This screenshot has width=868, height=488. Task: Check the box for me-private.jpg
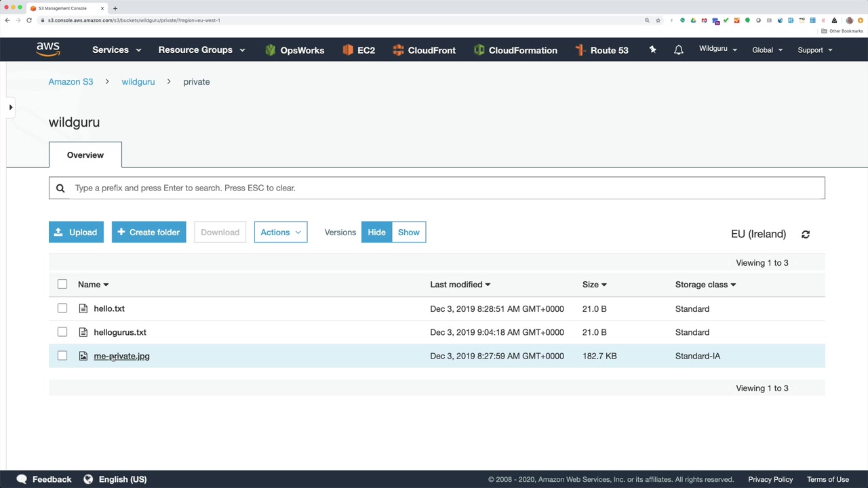click(x=62, y=356)
